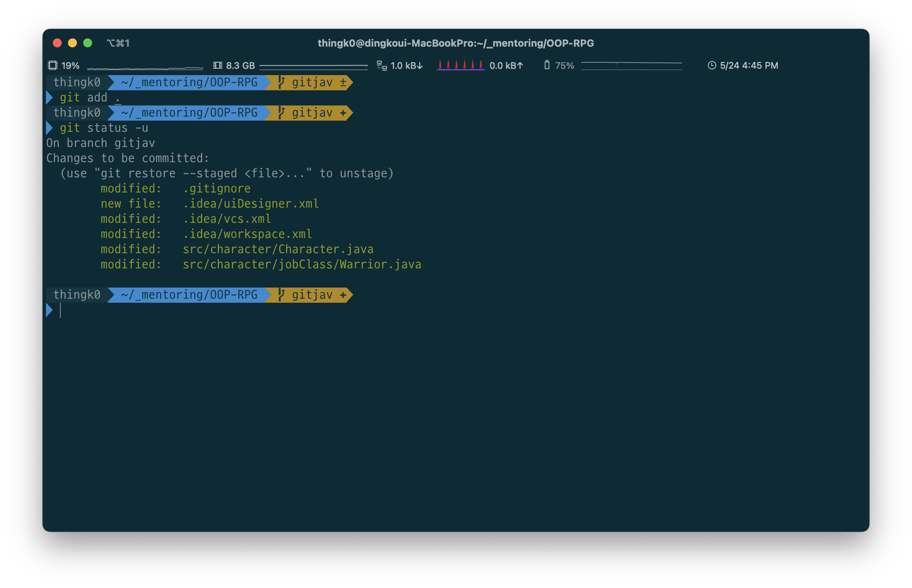Click the empty command line at cursor

point(60,310)
